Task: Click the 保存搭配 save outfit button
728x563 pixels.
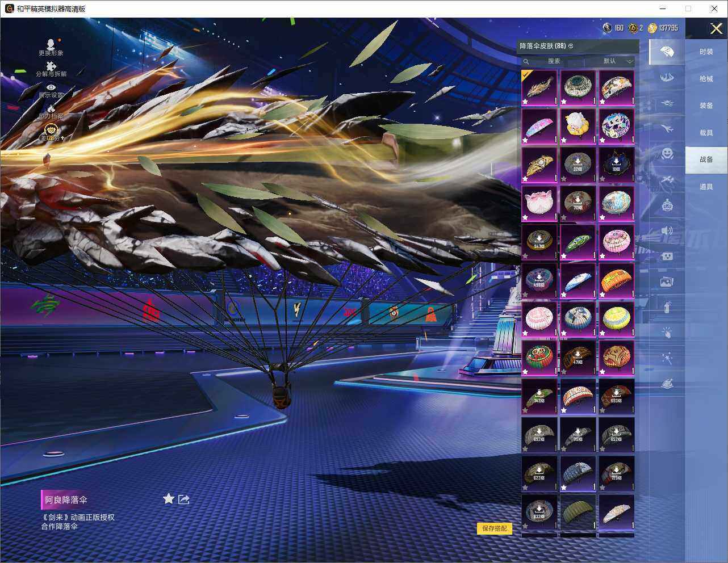Action: point(494,528)
